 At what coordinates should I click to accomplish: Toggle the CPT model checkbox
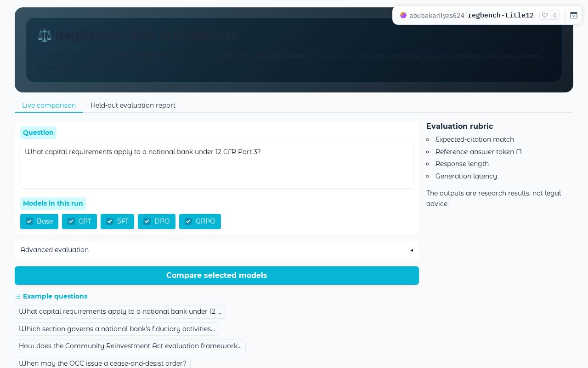pos(71,221)
